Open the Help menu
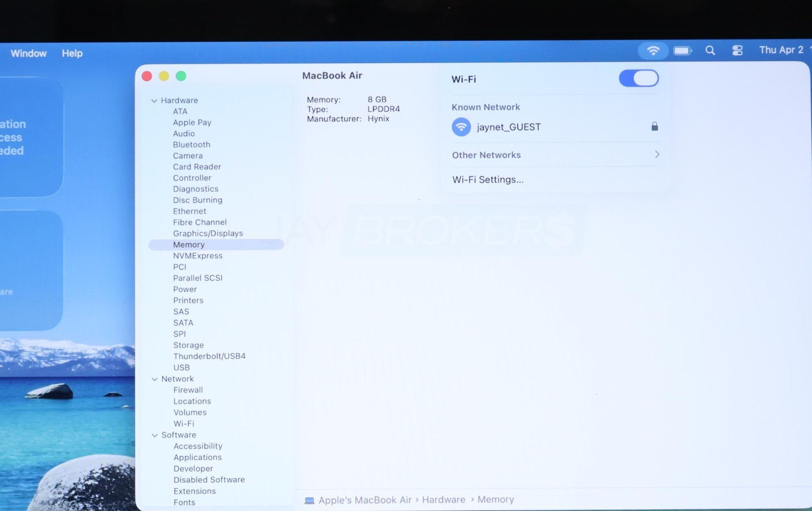This screenshot has width=812, height=511. 72,53
